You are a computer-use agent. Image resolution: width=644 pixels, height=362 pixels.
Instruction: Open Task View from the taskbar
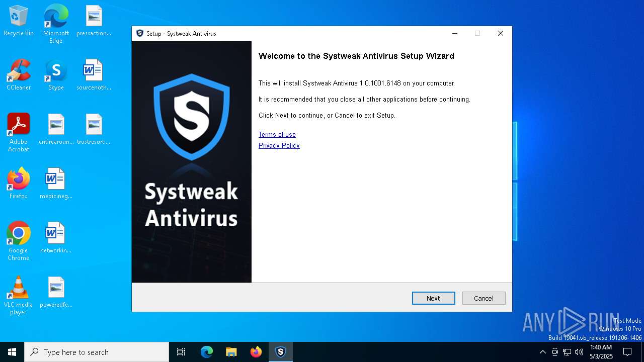(181, 352)
